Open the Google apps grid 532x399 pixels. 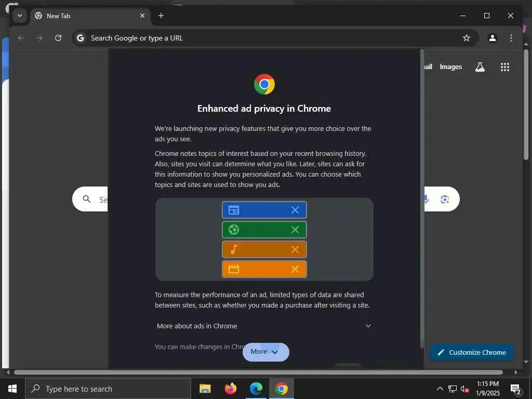tap(505, 67)
